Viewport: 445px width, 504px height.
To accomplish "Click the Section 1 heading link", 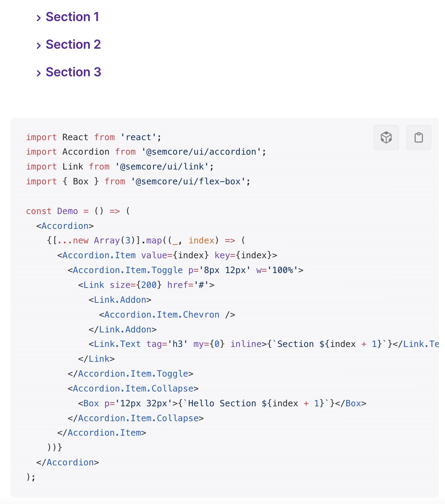I will click(x=72, y=17).
